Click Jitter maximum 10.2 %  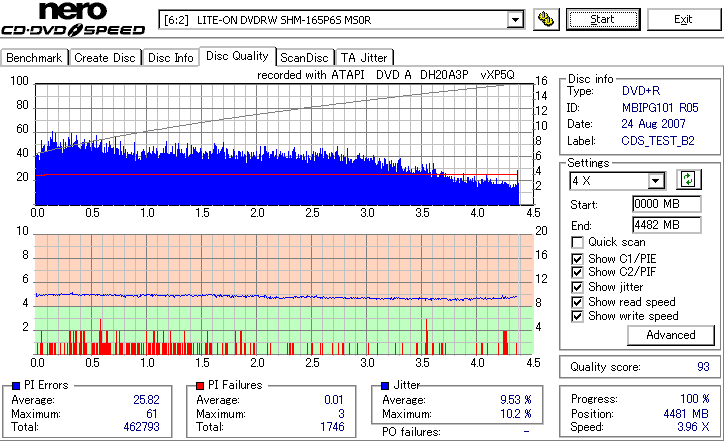516,413
